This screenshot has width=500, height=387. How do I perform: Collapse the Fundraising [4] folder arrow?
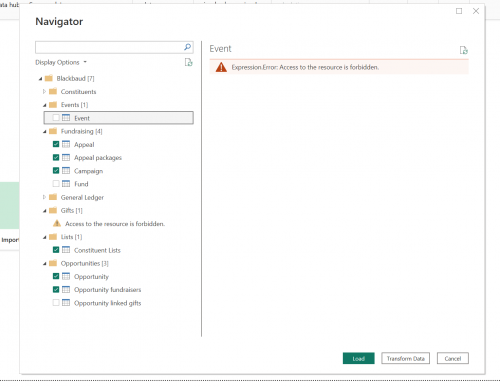pos(45,131)
